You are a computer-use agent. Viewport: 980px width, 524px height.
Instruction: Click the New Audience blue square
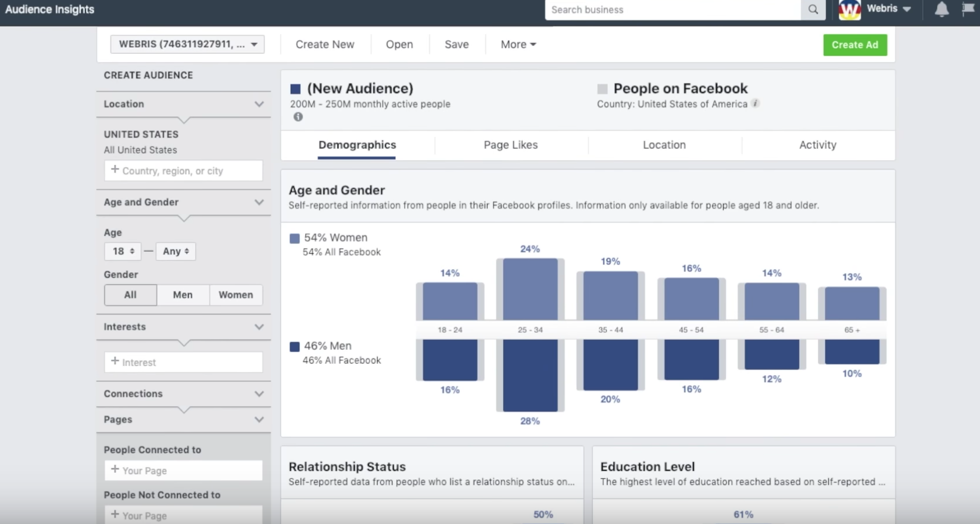coord(295,89)
